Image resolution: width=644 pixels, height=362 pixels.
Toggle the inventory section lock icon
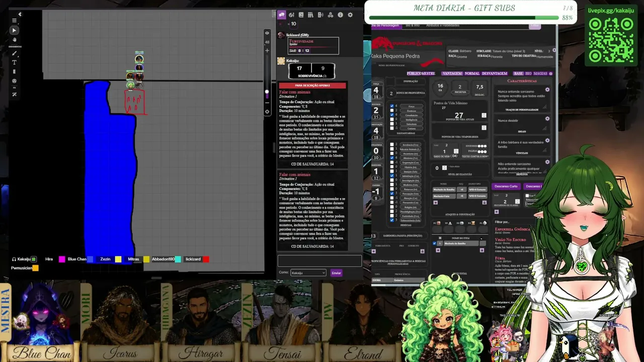pyautogui.click(x=482, y=250)
